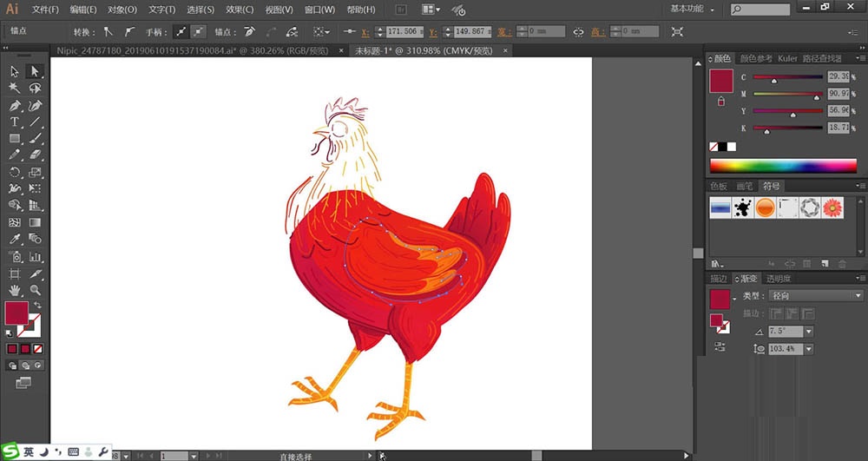Toggle the constrain width and height link
The image size is (868, 461).
point(578,31)
